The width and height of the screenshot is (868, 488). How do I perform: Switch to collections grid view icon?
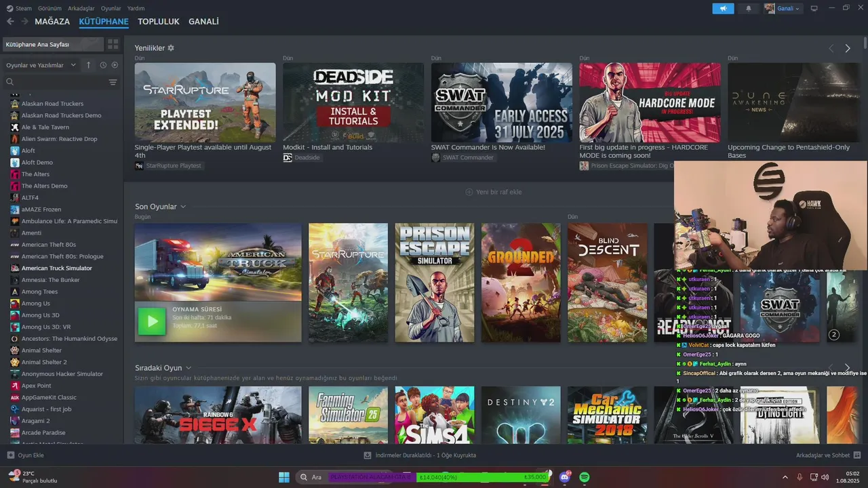[x=113, y=44]
